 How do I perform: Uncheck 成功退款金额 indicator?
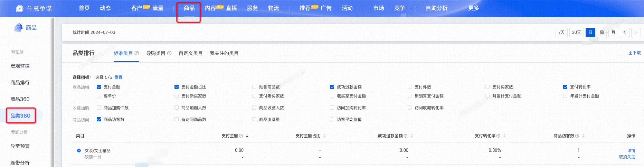pyautogui.click(x=332, y=87)
